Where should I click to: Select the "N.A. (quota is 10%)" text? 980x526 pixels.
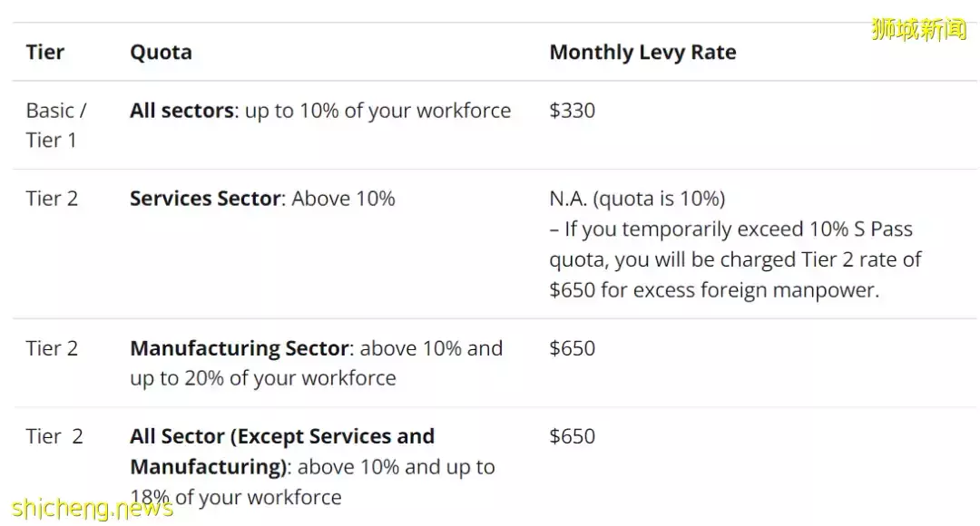click(637, 199)
